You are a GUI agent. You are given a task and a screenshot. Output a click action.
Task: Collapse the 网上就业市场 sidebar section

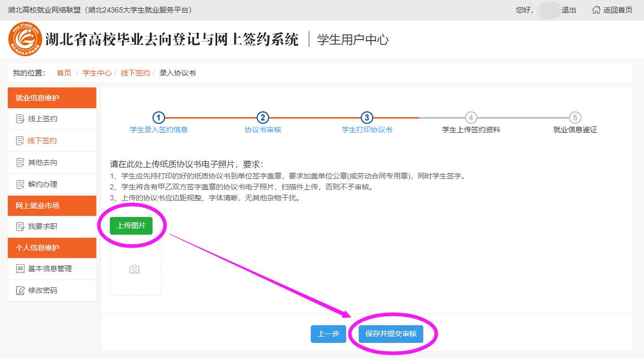tap(52, 206)
